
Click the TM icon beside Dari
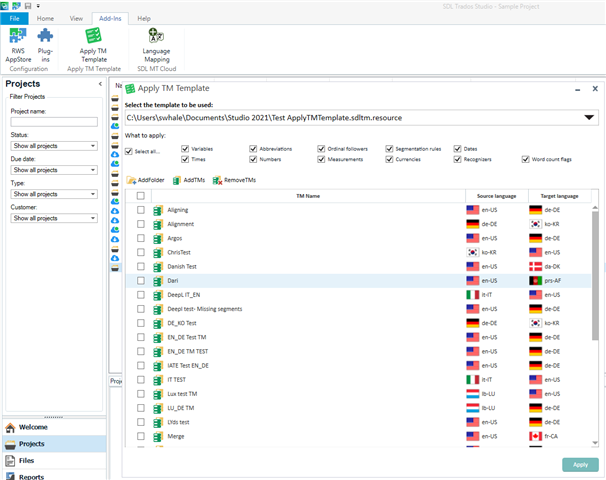click(x=158, y=281)
